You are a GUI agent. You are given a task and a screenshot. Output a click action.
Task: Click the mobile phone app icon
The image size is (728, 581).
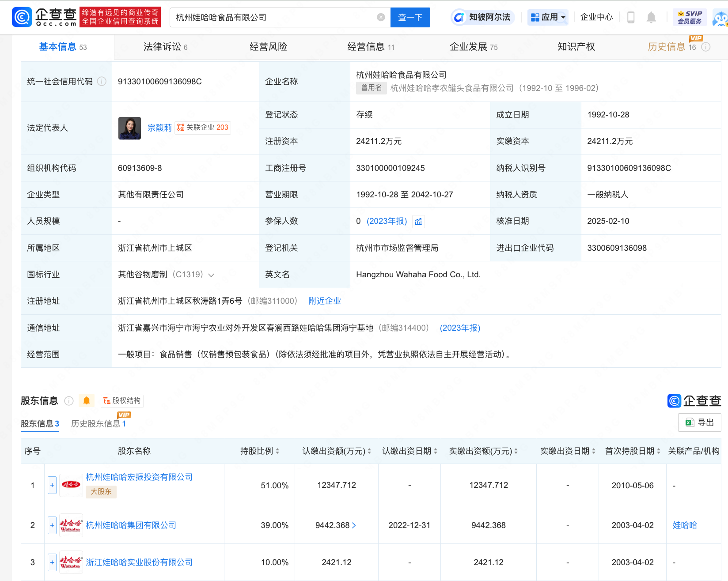click(x=631, y=17)
